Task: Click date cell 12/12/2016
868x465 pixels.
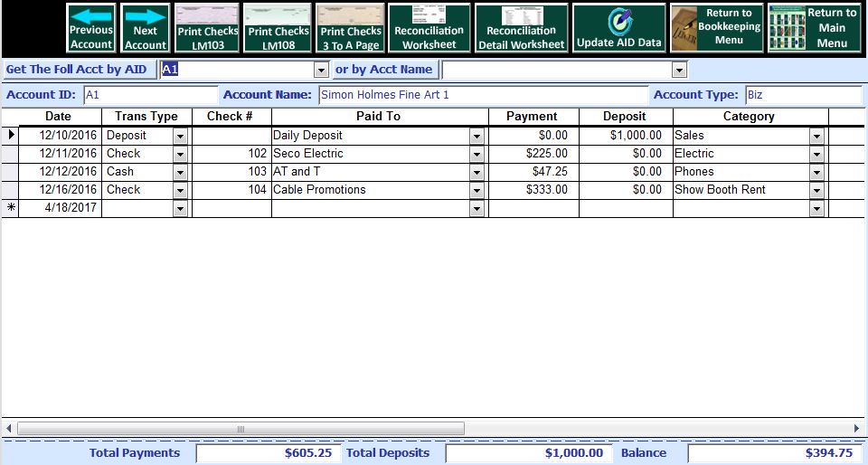Action: [61, 172]
